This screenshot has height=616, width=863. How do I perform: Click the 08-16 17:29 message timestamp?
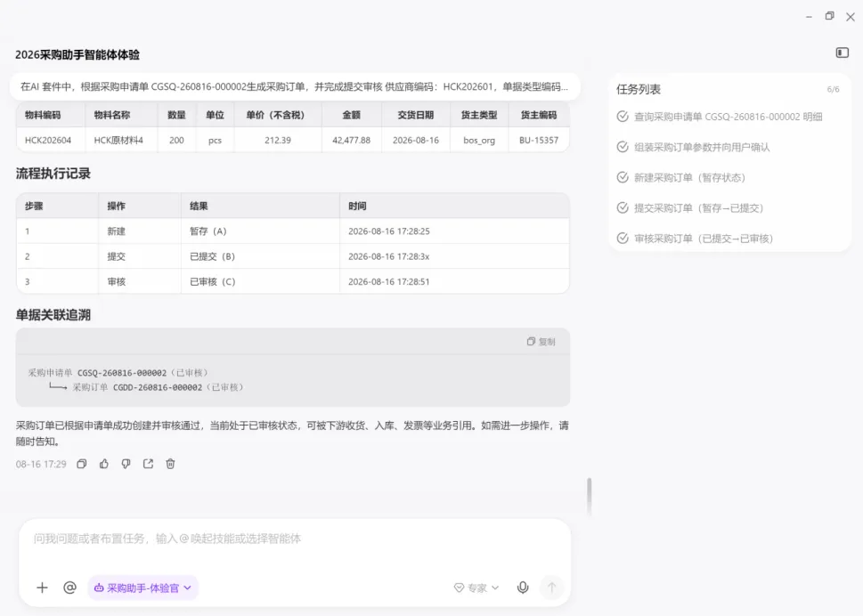point(41,464)
